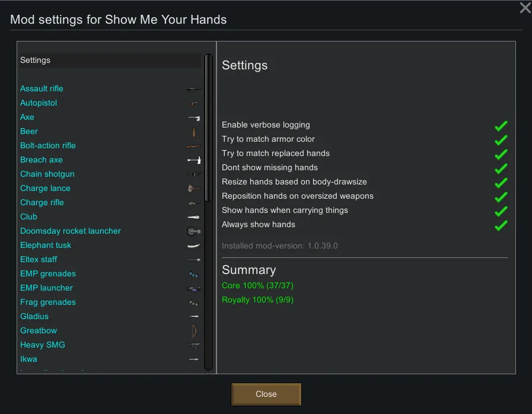
Task: Click the Beer bottle icon
Action: (193, 132)
